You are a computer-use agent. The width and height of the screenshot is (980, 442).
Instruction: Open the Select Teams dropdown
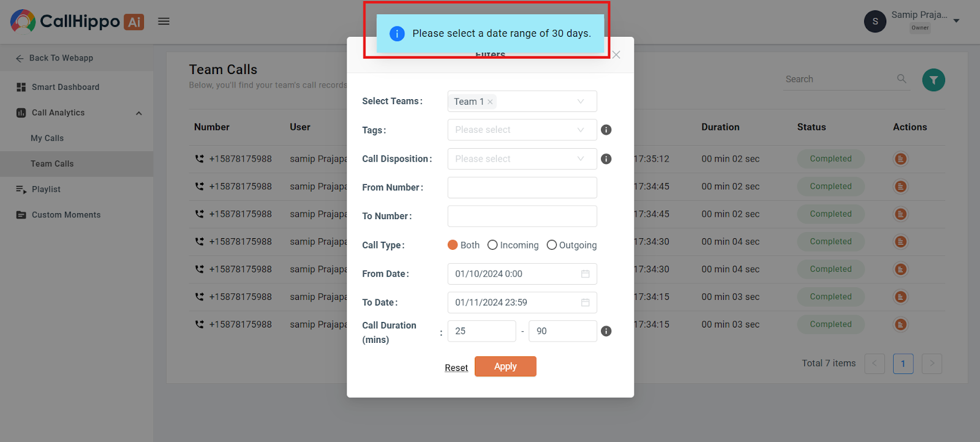coord(522,102)
